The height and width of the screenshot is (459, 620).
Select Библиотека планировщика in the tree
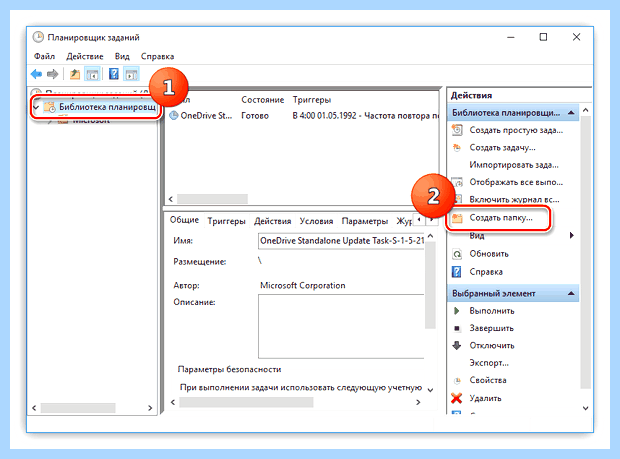(107, 107)
